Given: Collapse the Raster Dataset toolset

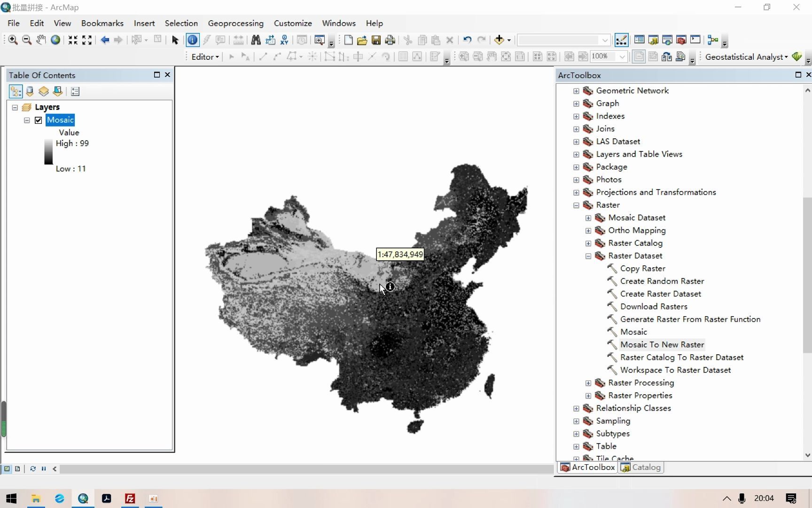Looking at the screenshot, I should point(589,256).
